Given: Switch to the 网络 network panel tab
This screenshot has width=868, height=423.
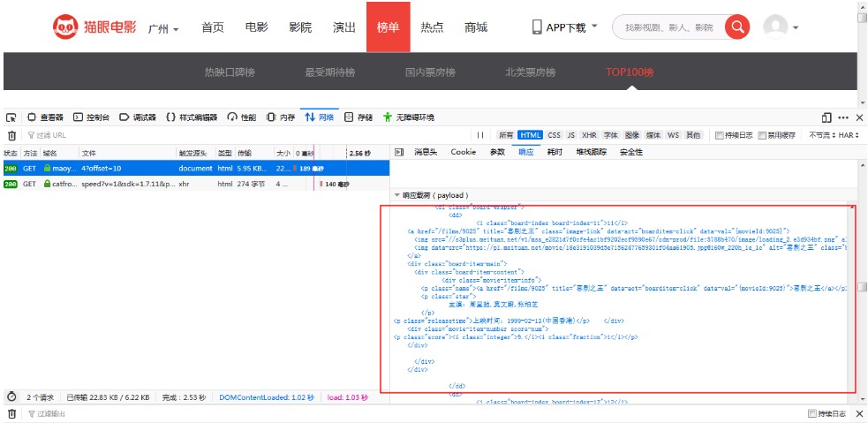Looking at the screenshot, I should pos(320,117).
